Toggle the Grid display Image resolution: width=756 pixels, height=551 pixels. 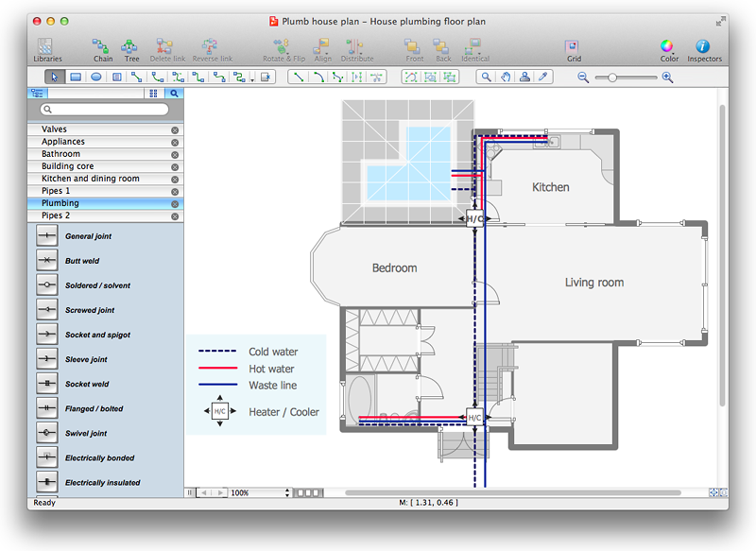click(574, 49)
